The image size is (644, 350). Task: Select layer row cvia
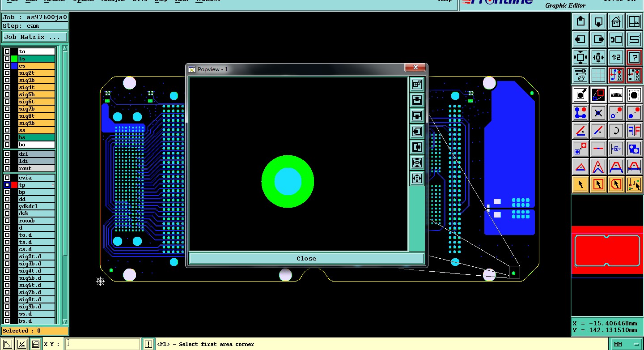[36, 178]
